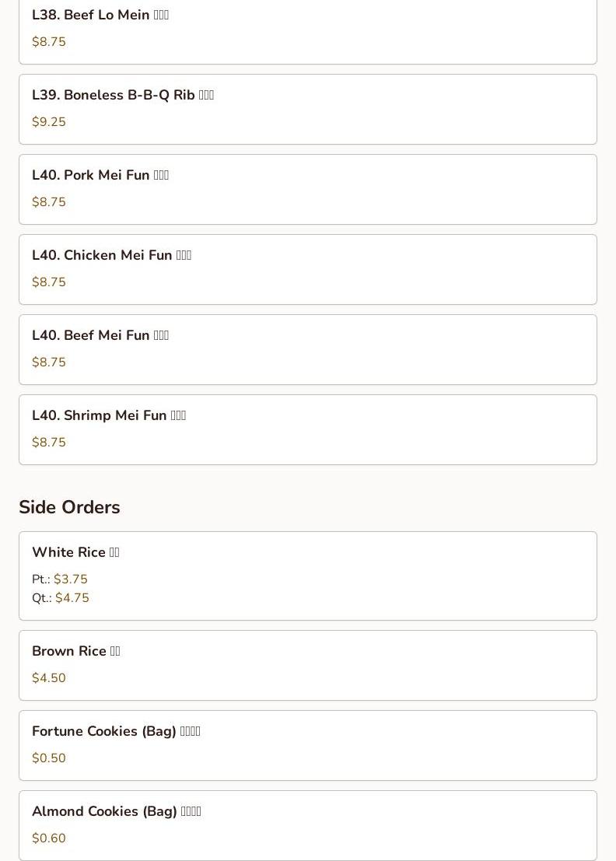The height and width of the screenshot is (861, 616).
Task: Click the $0.60 Almond Cookies price
Action: pyautogui.click(x=49, y=838)
